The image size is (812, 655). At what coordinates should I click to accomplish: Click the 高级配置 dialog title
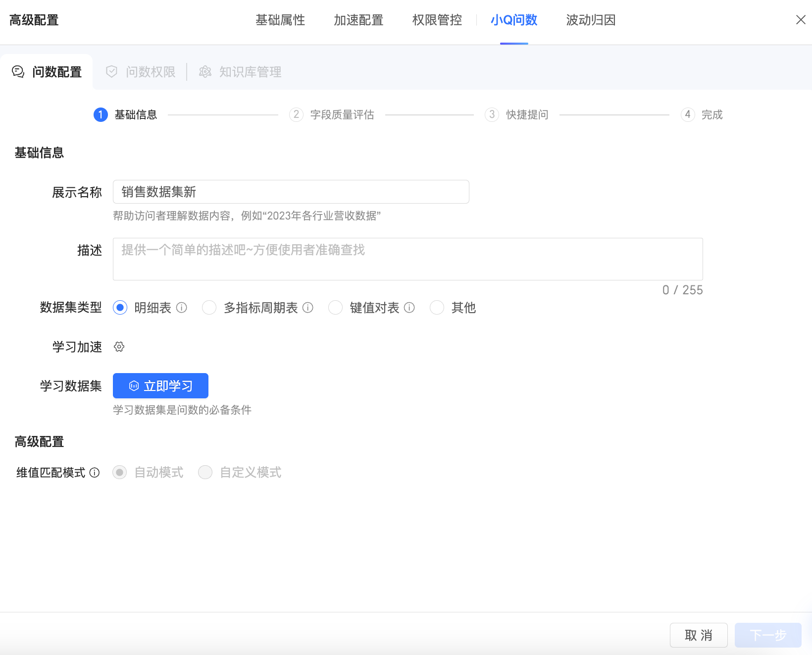click(34, 20)
